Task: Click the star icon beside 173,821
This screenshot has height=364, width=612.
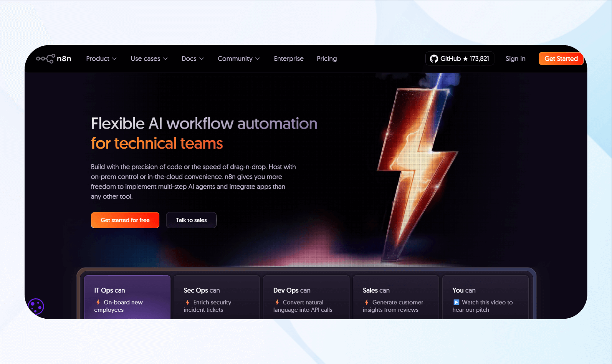Action: pos(465,59)
